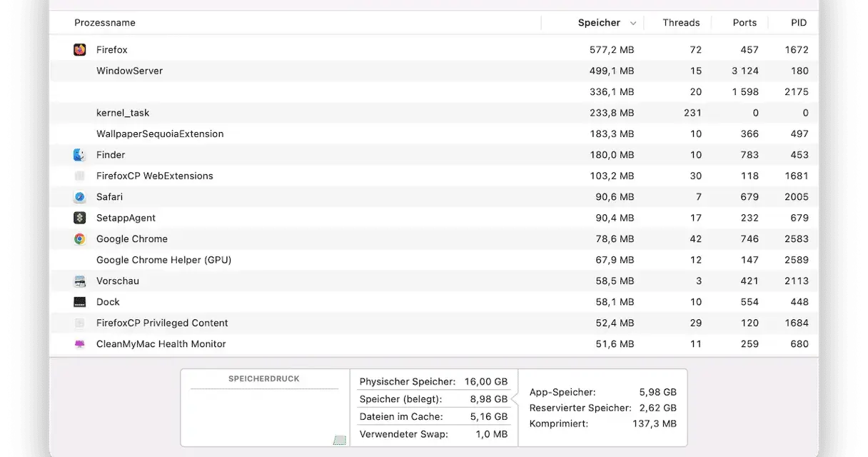Click the Firefox app icon
This screenshot has height=457, width=868.
(x=80, y=50)
